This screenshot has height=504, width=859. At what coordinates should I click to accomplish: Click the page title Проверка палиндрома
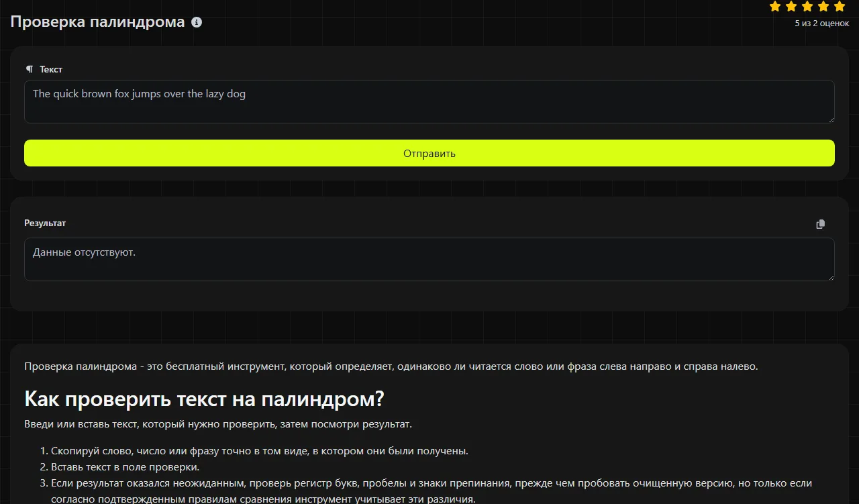98,22
